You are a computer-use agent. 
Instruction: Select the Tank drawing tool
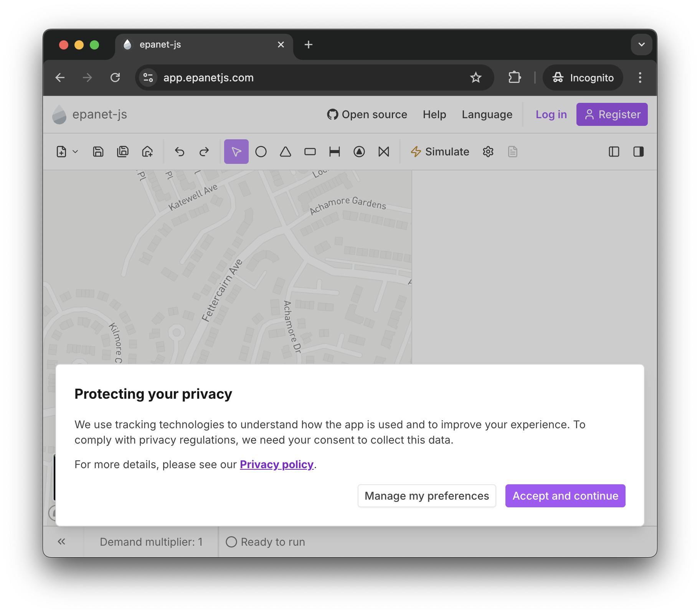(x=310, y=152)
